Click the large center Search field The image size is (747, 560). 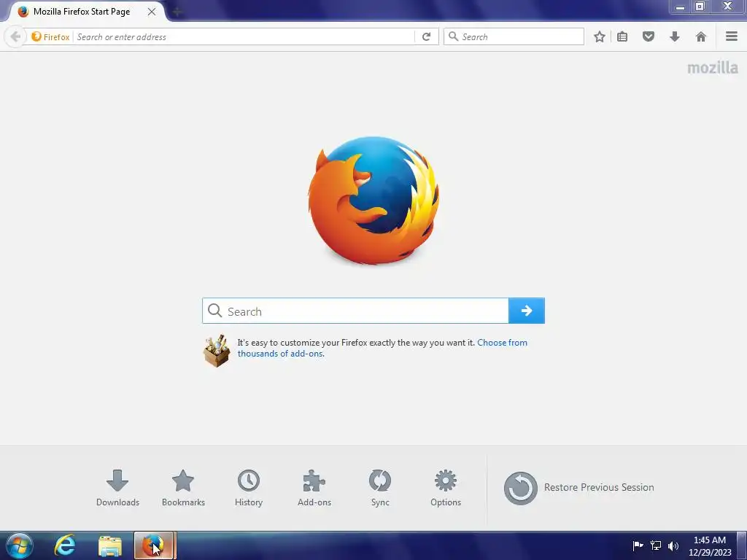[x=355, y=311]
